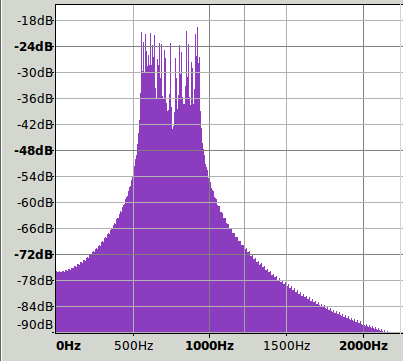Screen dimensions: 403x361
Task: Click the -84dB axis label
Action: pos(35,306)
